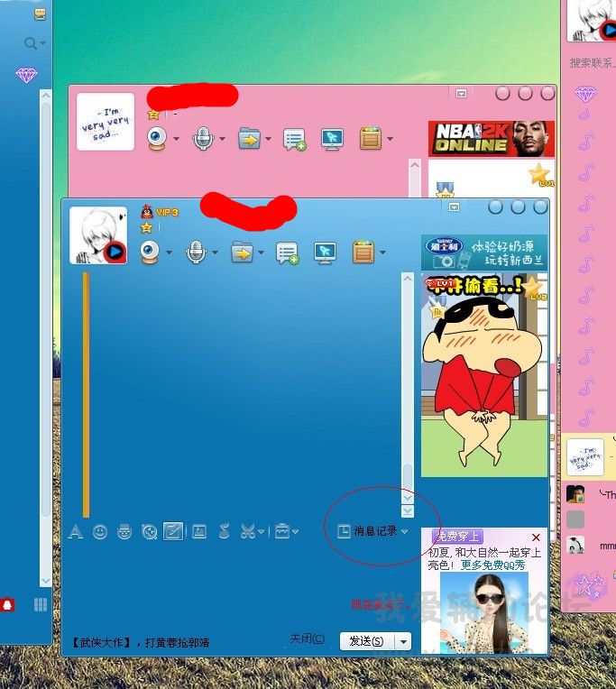
Task: Open the 体验好奶源 玩转新西兰 banner ad
Action: coord(484,253)
